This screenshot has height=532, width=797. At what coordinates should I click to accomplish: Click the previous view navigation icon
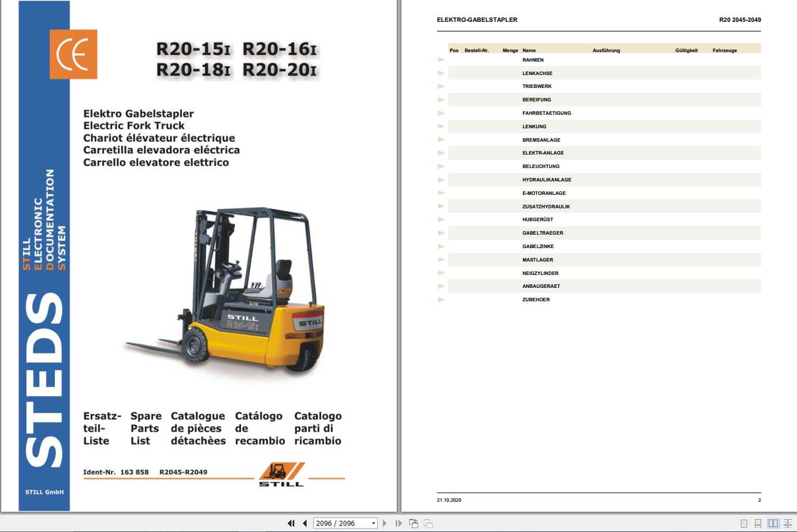[414, 523]
